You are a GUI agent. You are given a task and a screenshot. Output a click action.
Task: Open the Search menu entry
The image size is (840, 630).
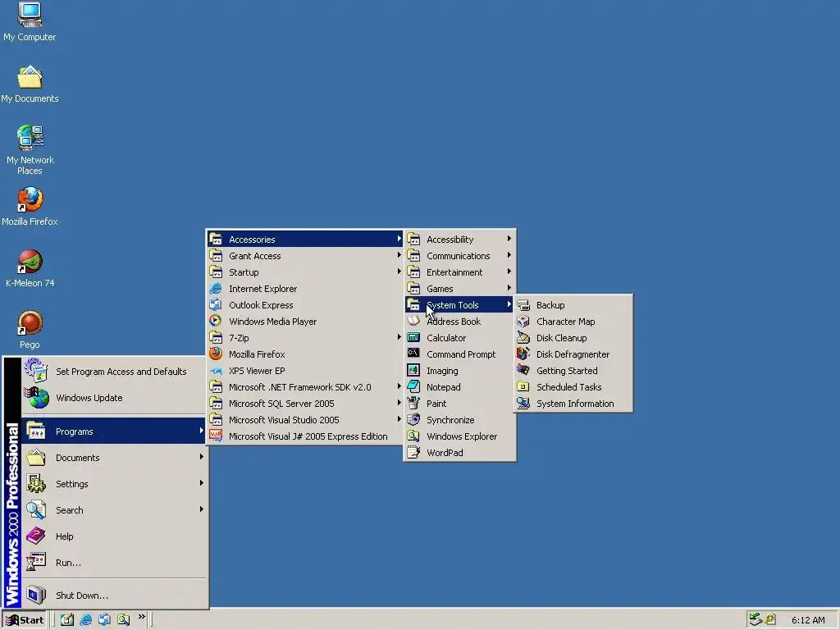coord(114,510)
